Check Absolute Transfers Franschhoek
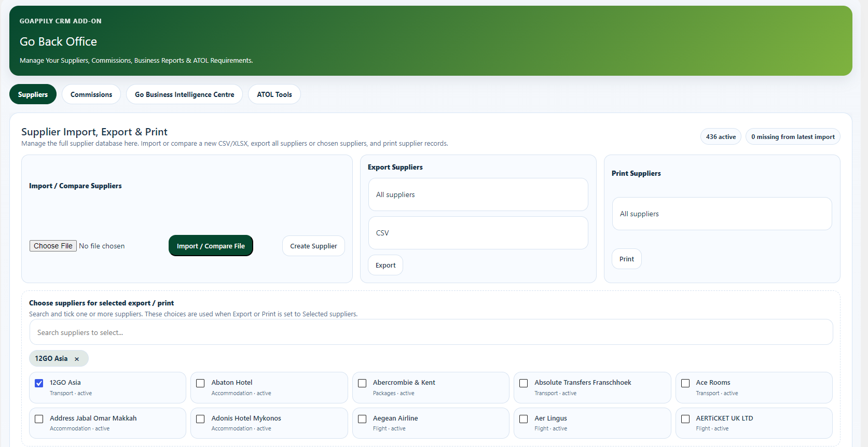Image resolution: width=868 pixels, height=447 pixels. (523, 383)
